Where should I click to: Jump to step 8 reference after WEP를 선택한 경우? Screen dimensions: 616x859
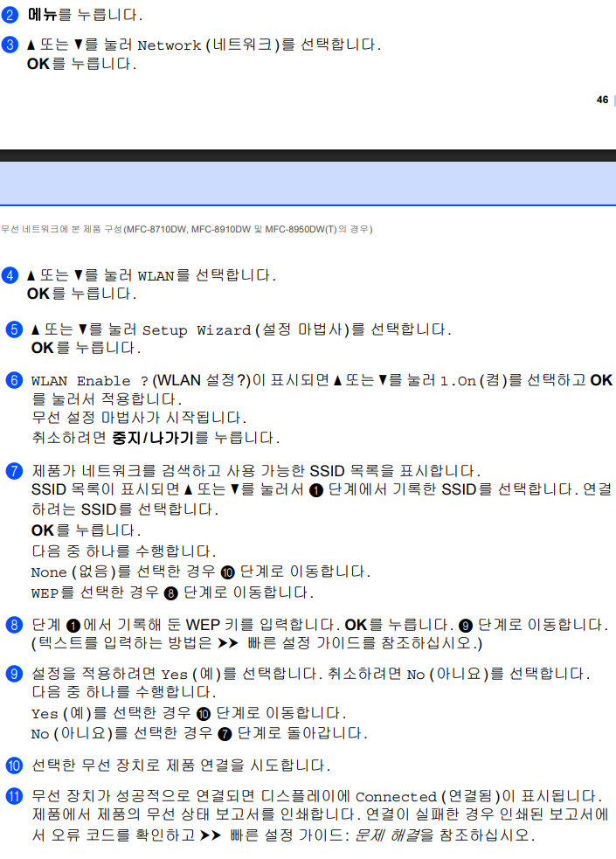170,593
